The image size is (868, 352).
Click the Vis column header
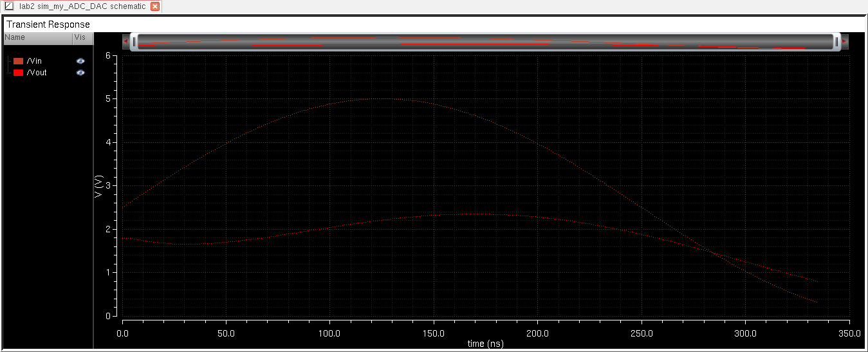[82, 38]
